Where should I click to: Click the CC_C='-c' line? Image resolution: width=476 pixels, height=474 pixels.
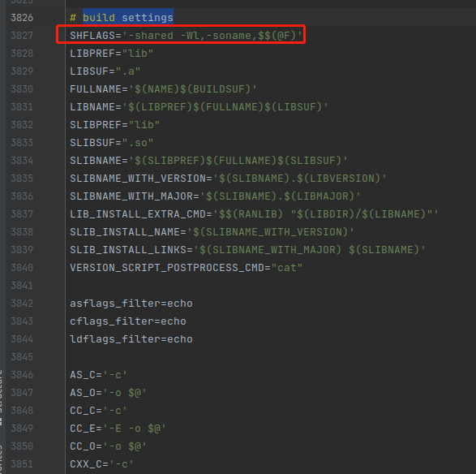[x=98, y=411]
